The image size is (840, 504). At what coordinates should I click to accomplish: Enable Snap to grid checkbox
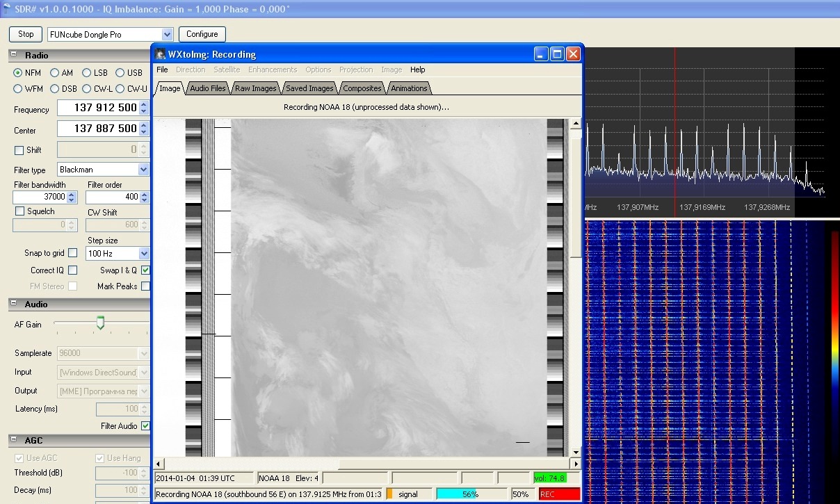pyautogui.click(x=72, y=253)
